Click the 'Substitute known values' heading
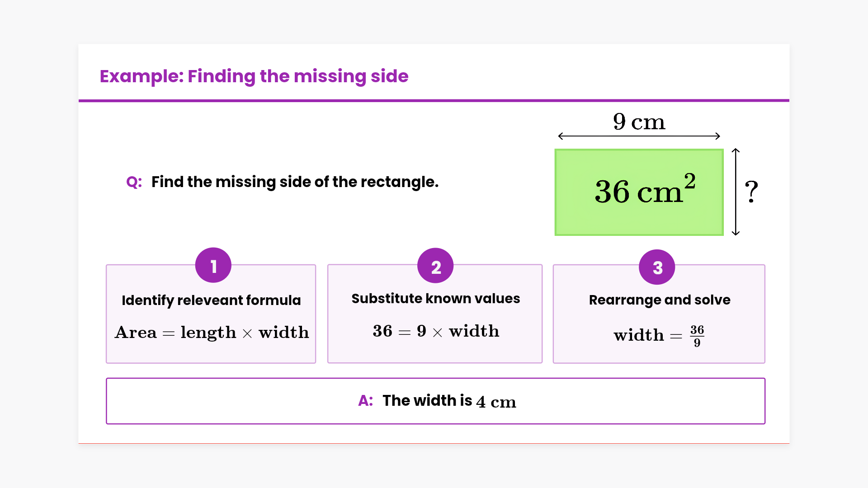The image size is (868, 488). click(435, 299)
